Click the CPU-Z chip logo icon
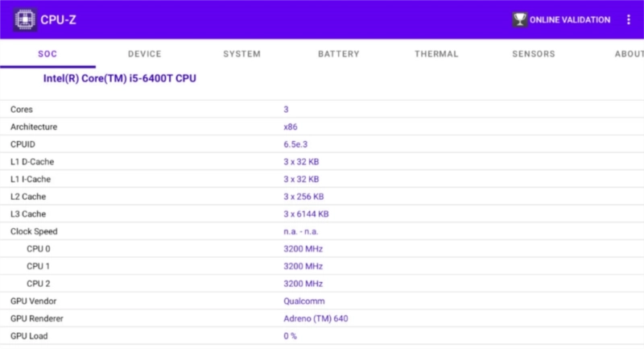Screen dimensions: 644x349 click(24, 19)
